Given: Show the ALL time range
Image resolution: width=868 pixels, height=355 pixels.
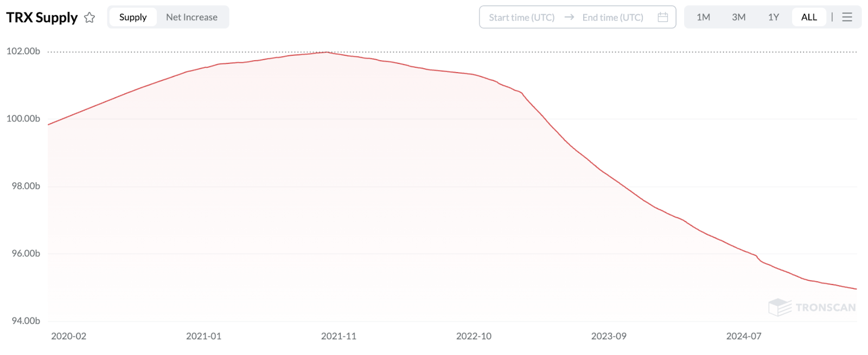Looking at the screenshot, I should (x=809, y=17).
